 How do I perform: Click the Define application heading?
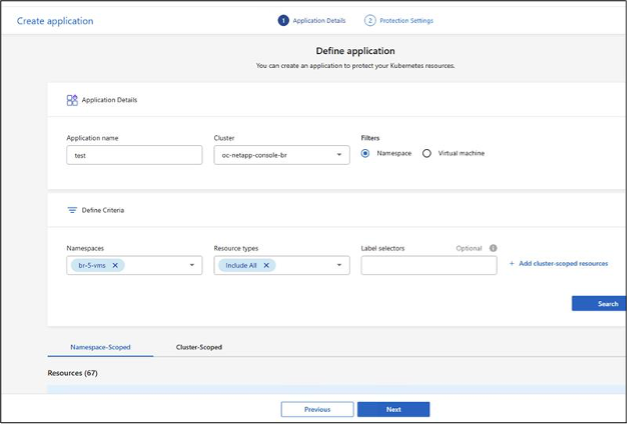355,51
